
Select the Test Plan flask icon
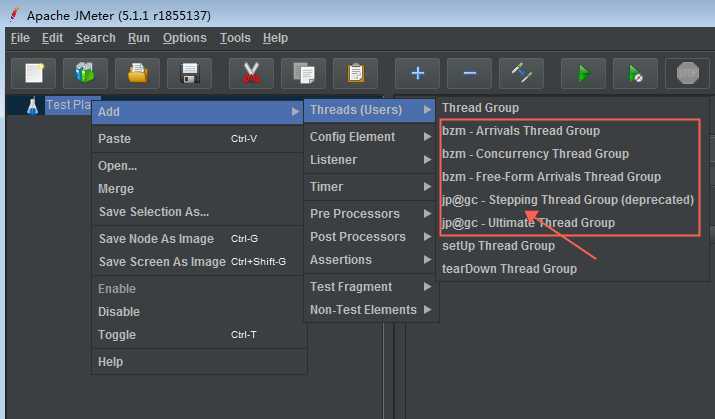(32, 106)
